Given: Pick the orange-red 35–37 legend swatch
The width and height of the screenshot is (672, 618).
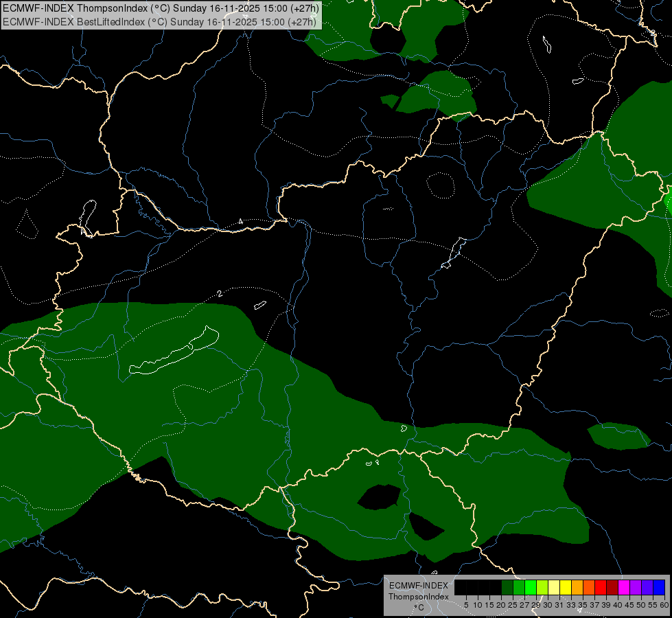Looking at the screenshot, I should (589, 587).
